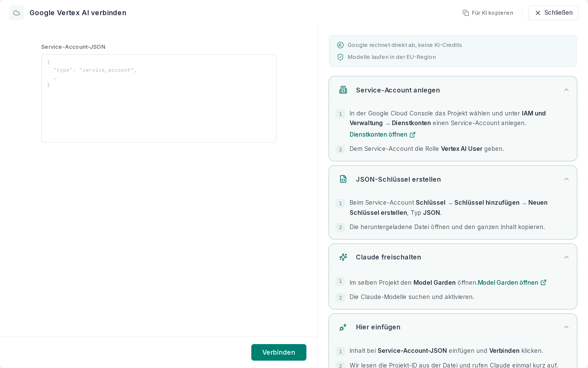Open the Model Garden öffnen link

pyautogui.click(x=512, y=283)
